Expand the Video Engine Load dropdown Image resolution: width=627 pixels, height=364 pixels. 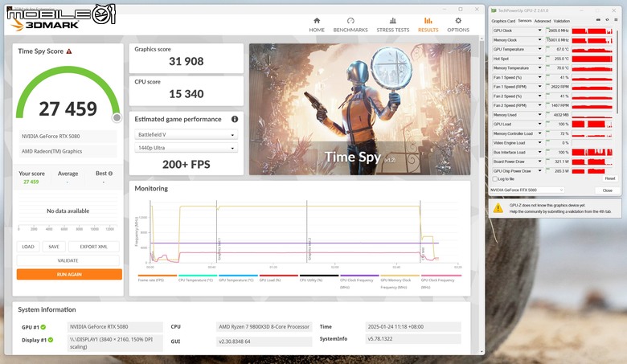[x=539, y=143]
